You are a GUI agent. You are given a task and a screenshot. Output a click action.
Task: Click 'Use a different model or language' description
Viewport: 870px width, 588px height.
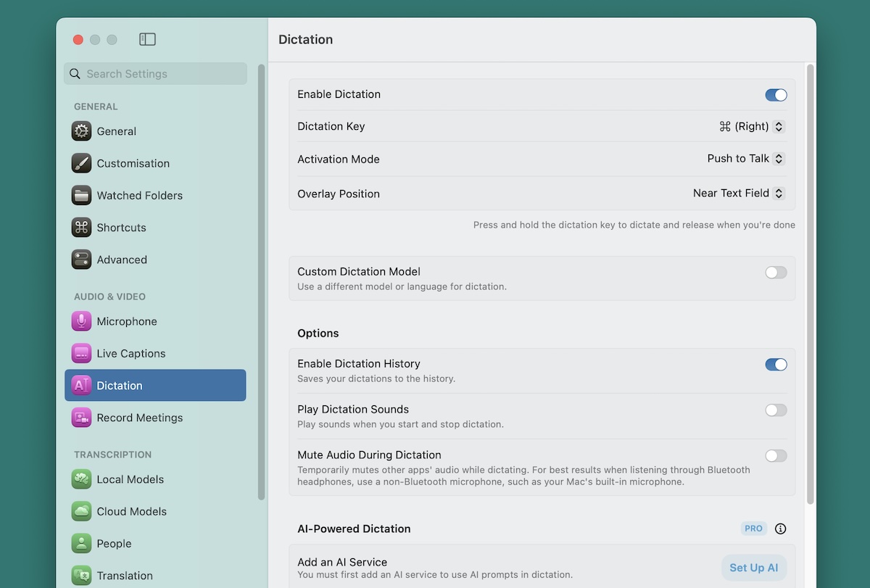point(402,286)
